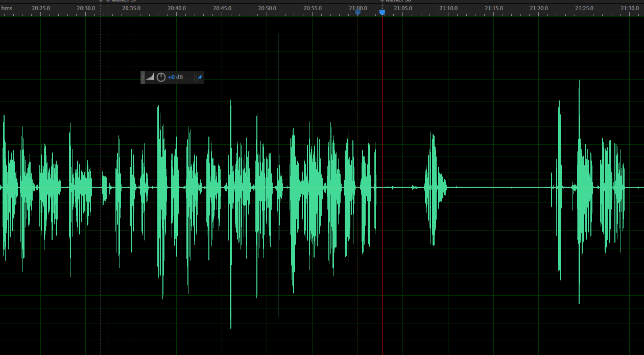The image size is (644, 355).
Task: Select the Marker 38 diamond icon
Action: tap(382, 1)
